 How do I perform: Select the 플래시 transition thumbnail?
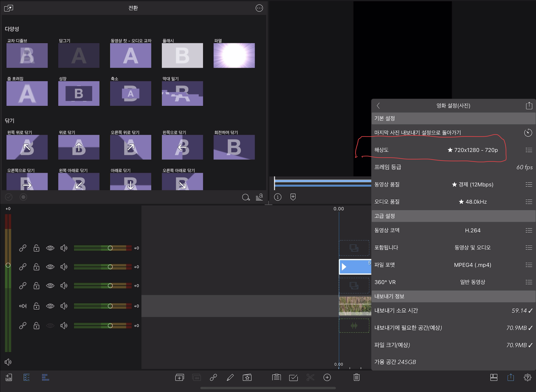182,55
